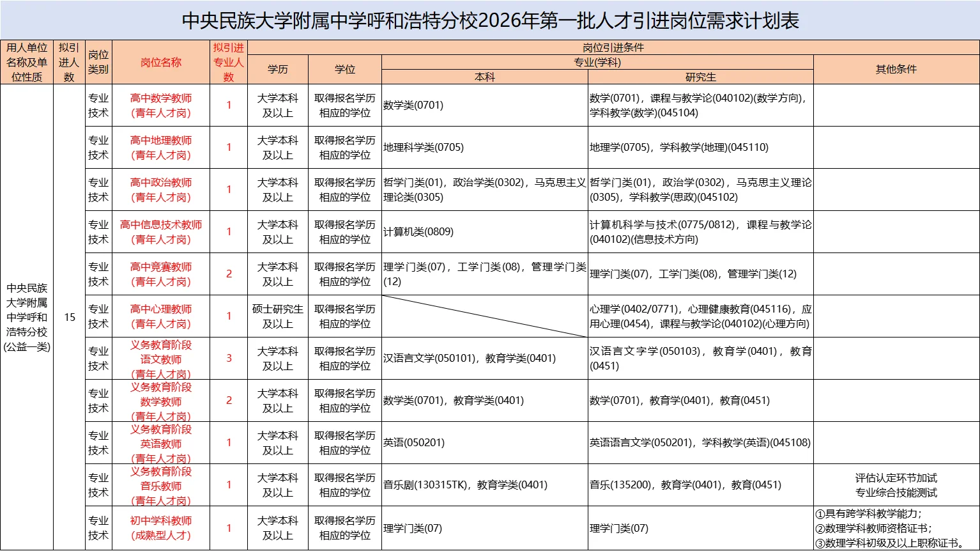
Task: Click the '其他条件' column header
Action: click(896, 69)
